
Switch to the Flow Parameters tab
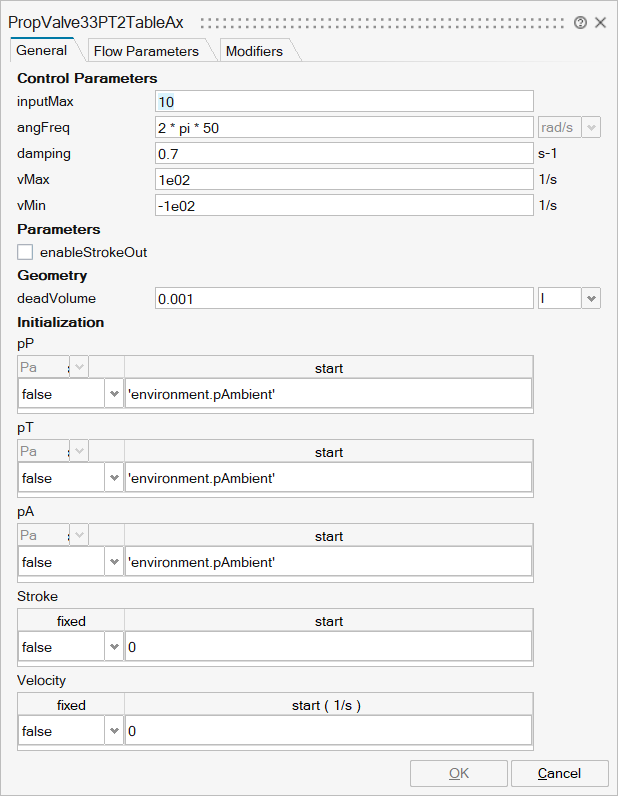146,51
